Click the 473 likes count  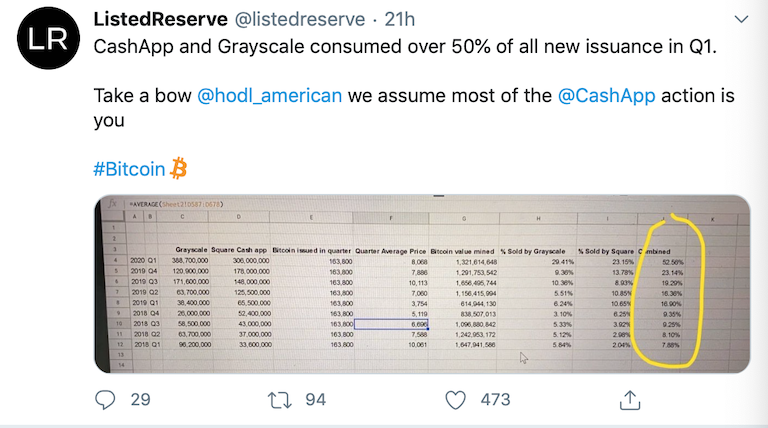495,400
